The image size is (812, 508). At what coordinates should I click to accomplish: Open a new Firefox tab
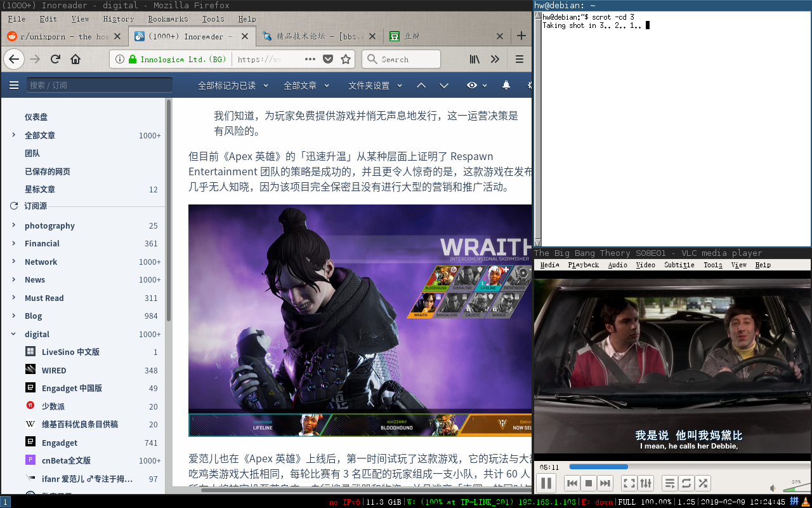[x=521, y=36]
